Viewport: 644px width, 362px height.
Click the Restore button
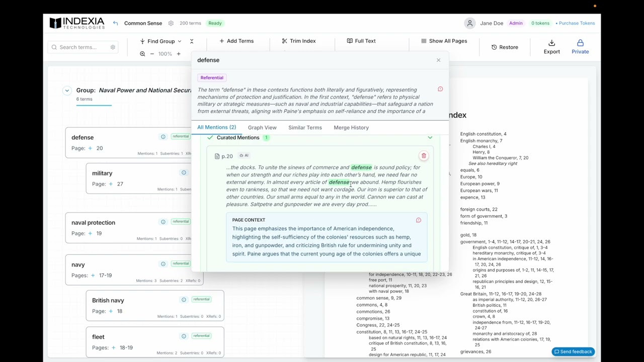[x=505, y=47]
